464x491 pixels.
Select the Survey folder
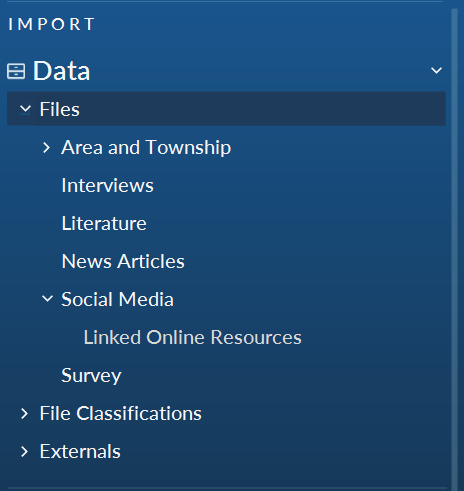pyautogui.click(x=91, y=376)
